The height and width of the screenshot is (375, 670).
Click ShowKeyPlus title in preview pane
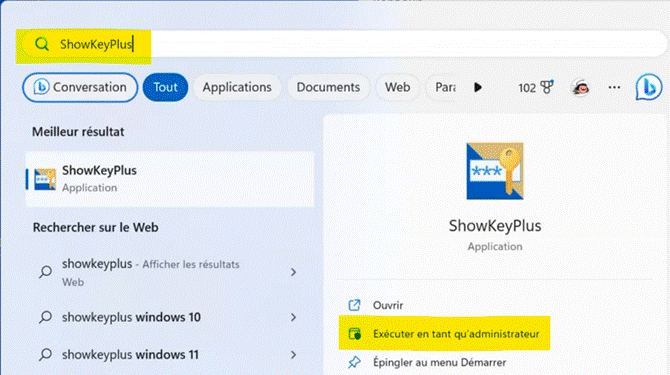pyautogui.click(x=495, y=226)
